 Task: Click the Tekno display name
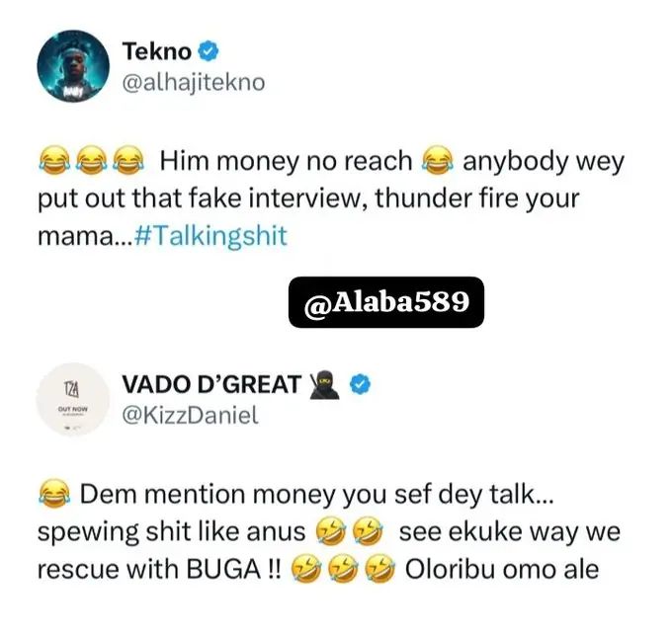click(156, 51)
